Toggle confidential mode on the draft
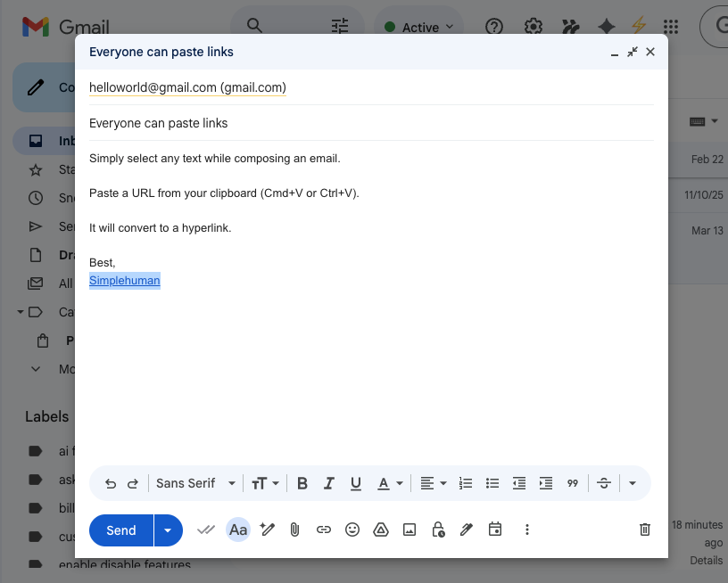 tap(438, 530)
